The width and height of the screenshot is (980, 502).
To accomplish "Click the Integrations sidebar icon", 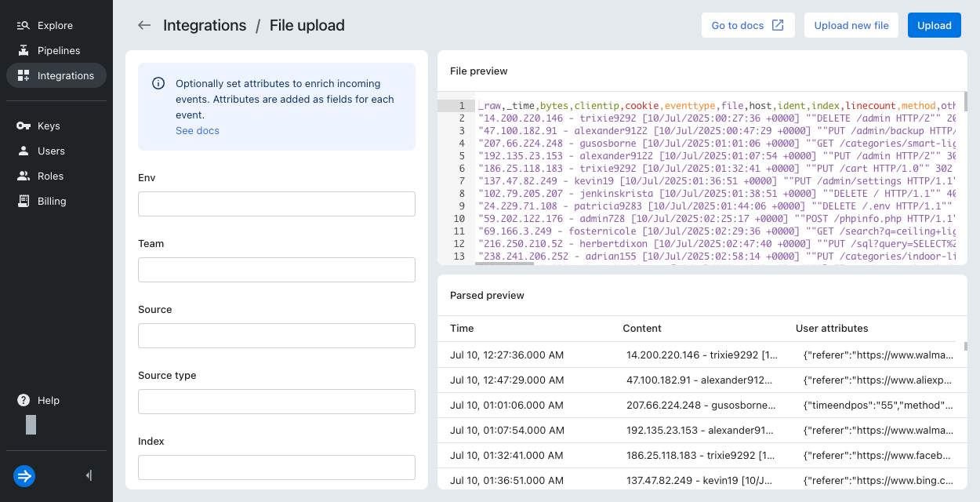I will 24,75.
